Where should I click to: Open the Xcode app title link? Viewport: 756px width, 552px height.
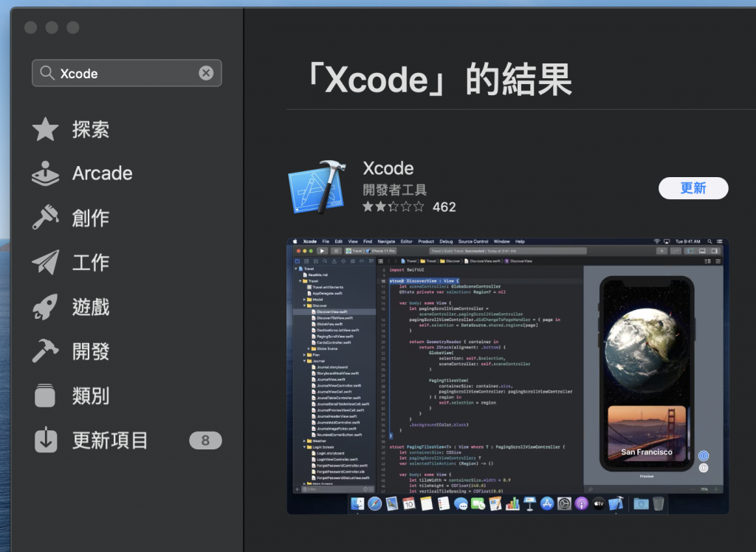388,168
